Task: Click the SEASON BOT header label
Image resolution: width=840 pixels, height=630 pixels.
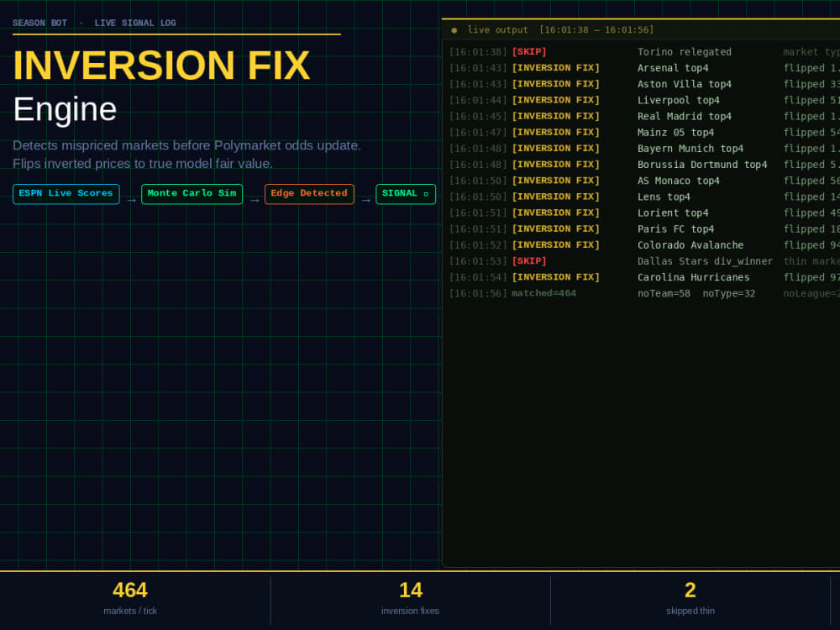Action: click(x=39, y=23)
